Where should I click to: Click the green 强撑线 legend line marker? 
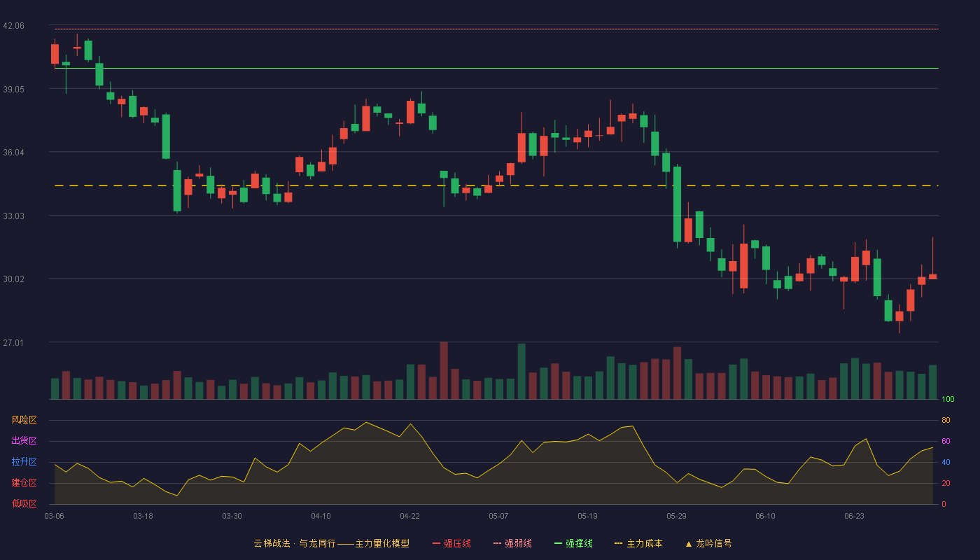click(558, 543)
